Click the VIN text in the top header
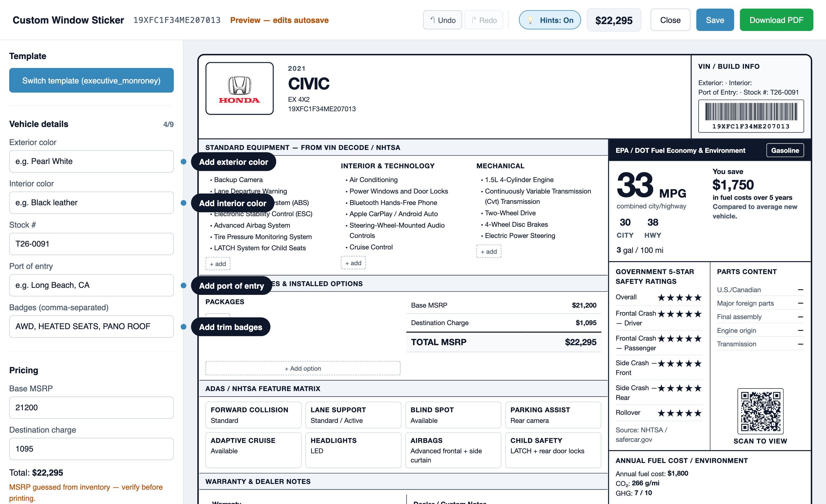The width and height of the screenshot is (826, 504). [x=177, y=20]
